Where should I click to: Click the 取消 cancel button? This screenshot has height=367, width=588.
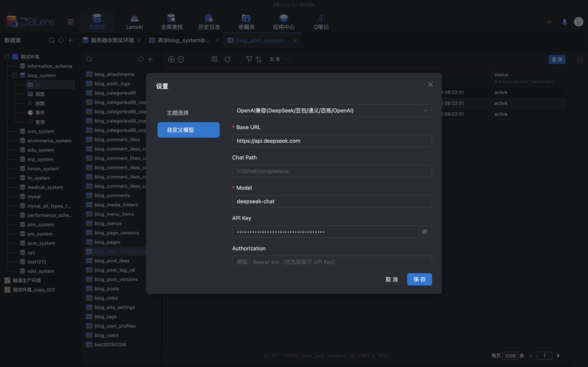[x=391, y=279]
